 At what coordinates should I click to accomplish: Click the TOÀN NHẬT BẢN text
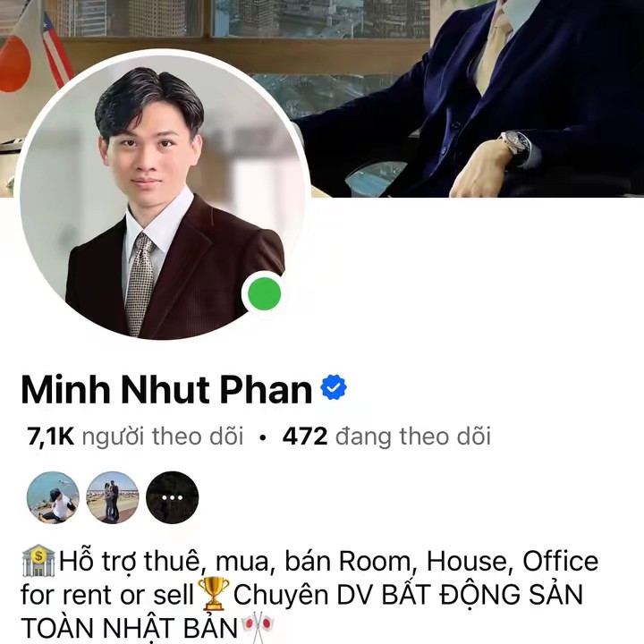coord(130,629)
